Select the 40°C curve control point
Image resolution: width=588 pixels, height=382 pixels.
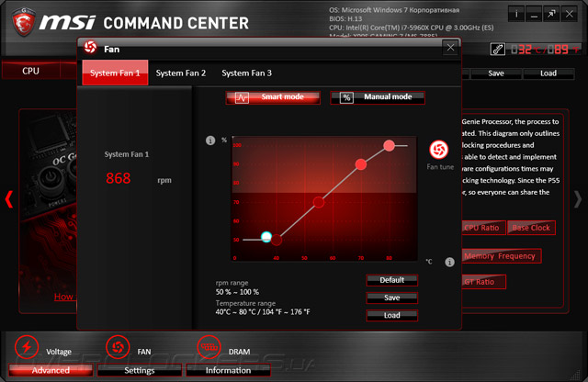tap(277, 240)
